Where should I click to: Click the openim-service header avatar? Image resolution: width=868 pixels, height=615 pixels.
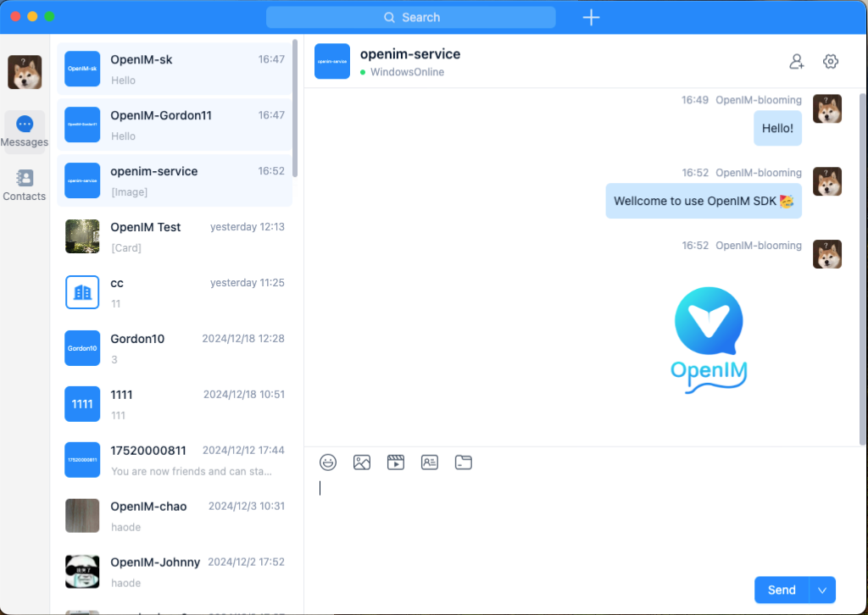[332, 61]
